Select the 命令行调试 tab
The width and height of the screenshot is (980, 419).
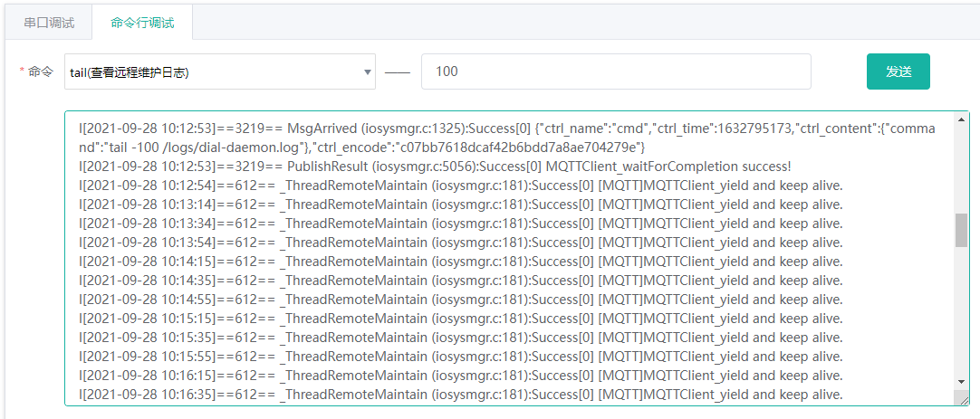coord(142,24)
